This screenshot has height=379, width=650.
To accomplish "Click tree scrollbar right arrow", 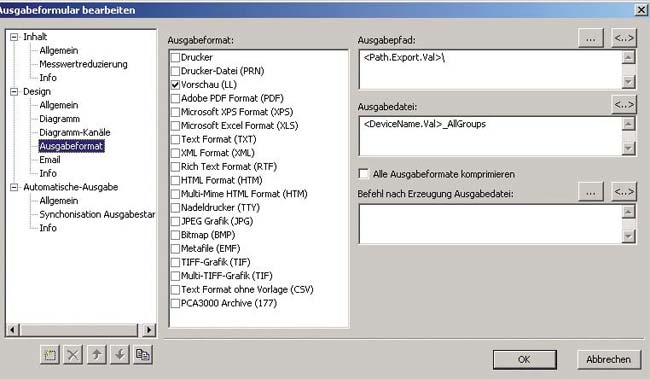I will [149, 330].
